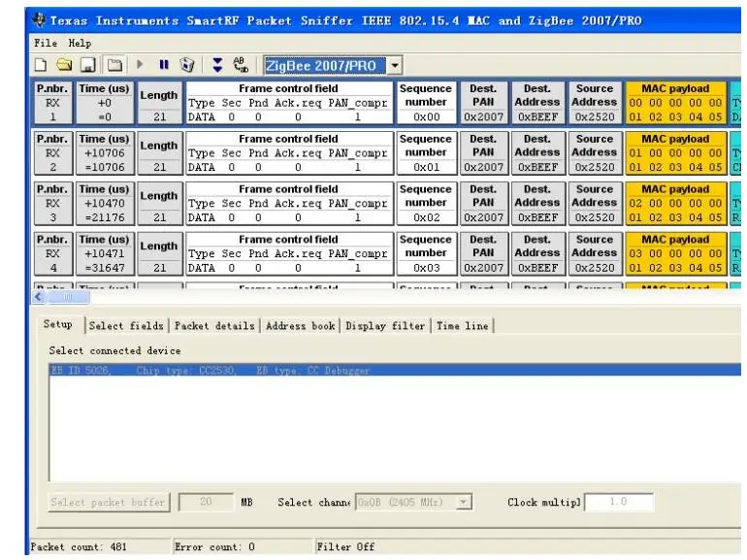Click Length cell of packet 4
Viewport: 747px width, 560px height.
point(160,253)
